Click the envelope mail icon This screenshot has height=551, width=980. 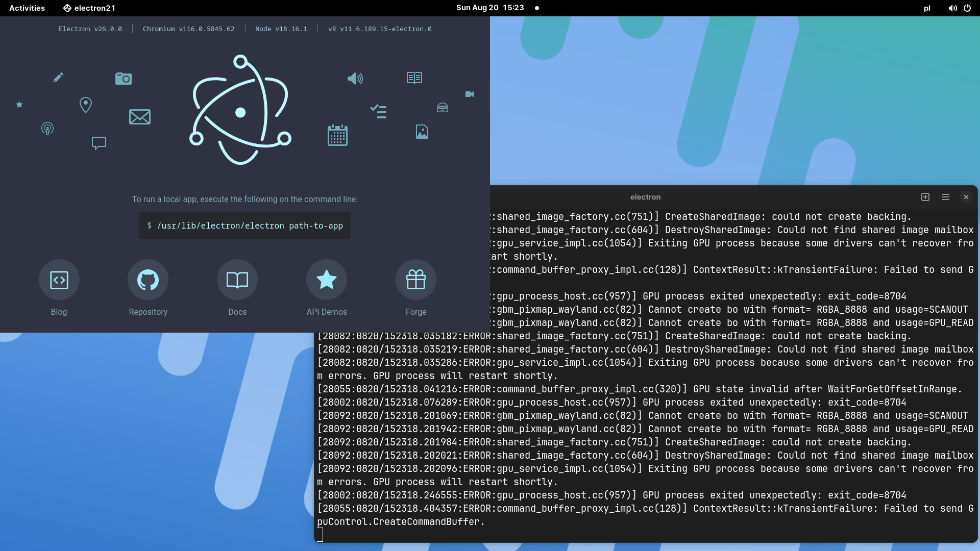[x=139, y=117]
